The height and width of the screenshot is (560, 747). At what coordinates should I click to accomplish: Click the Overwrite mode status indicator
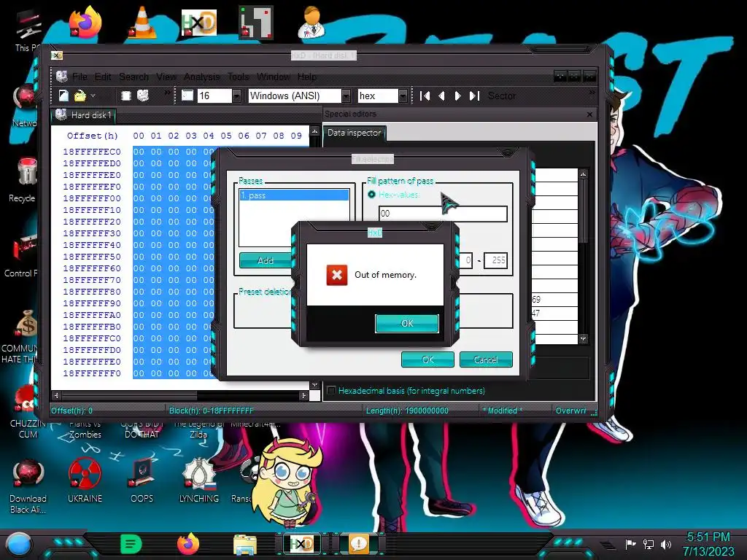570,411
